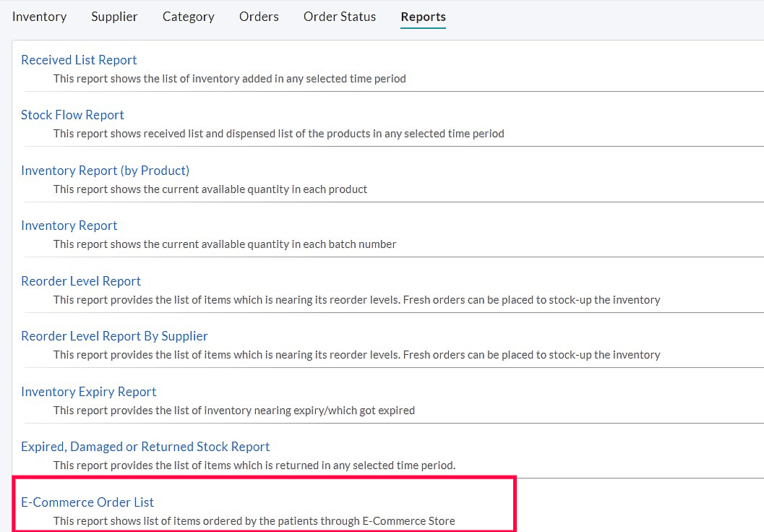Select the Reports tab
The height and width of the screenshot is (532, 764).
coord(423,16)
